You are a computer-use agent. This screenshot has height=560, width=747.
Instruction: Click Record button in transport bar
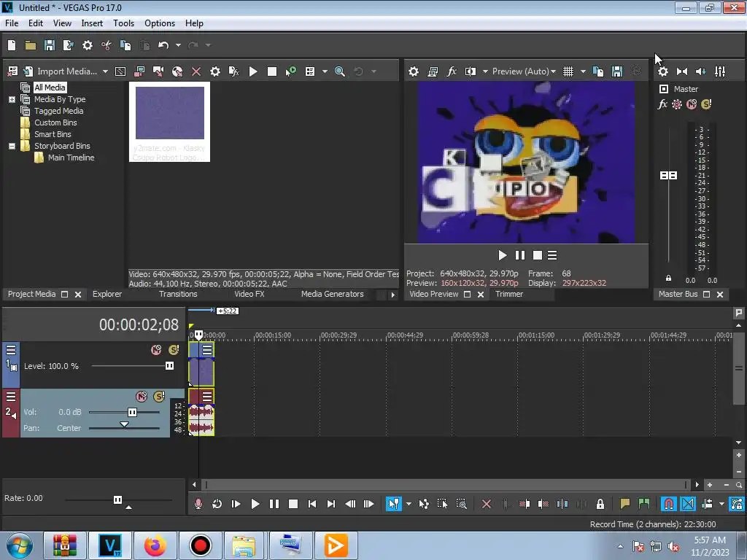(198, 504)
